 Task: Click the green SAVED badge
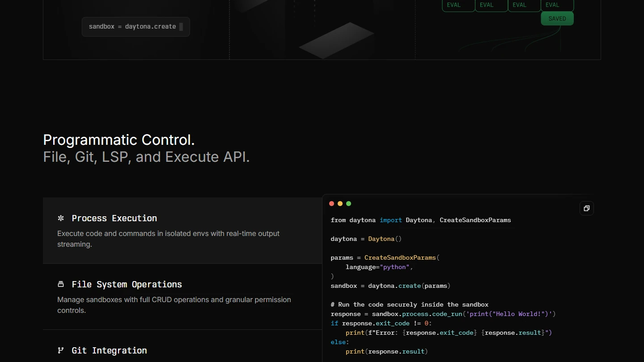tap(557, 19)
